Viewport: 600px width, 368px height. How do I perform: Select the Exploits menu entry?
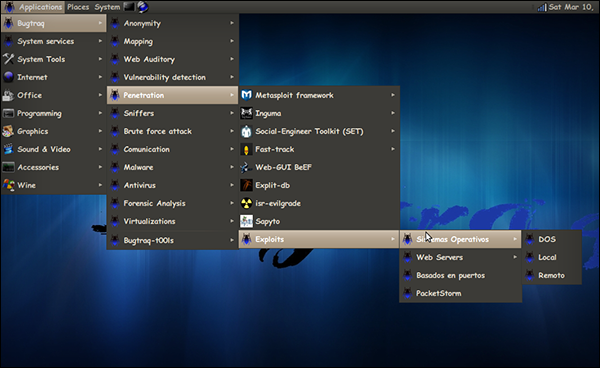(319, 239)
